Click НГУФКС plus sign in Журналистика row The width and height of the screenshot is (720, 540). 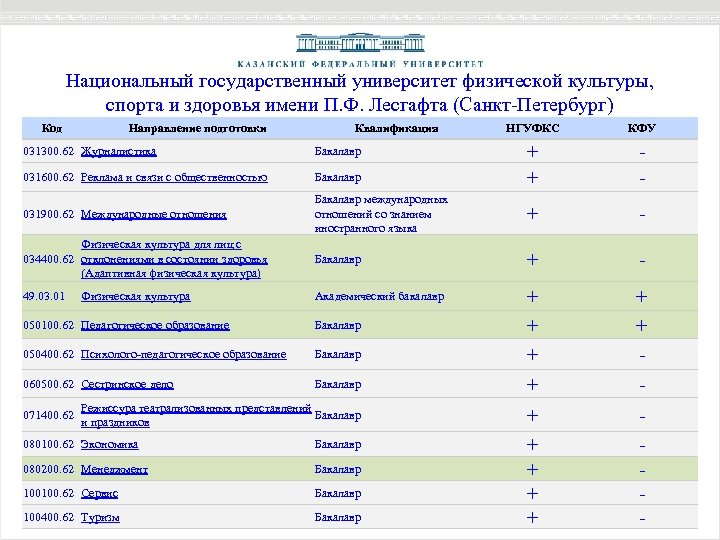[532, 152]
